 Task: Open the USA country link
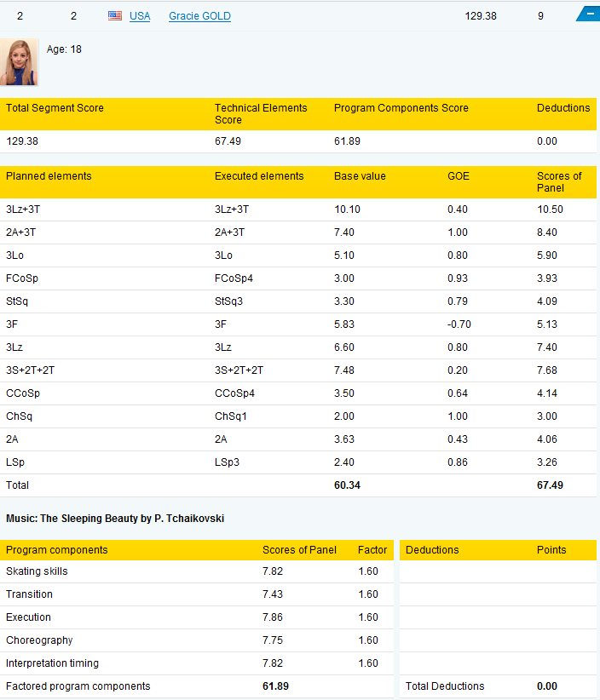point(140,16)
